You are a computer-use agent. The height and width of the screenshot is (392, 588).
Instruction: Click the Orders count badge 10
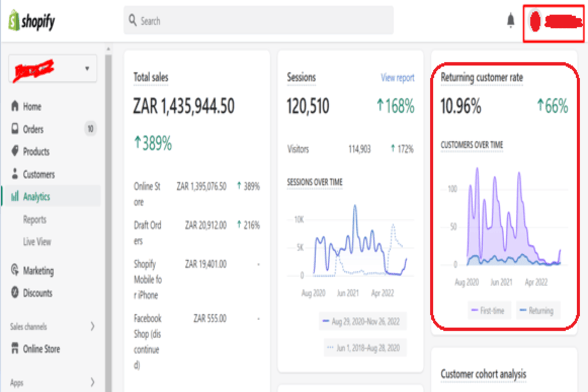(90, 129)
